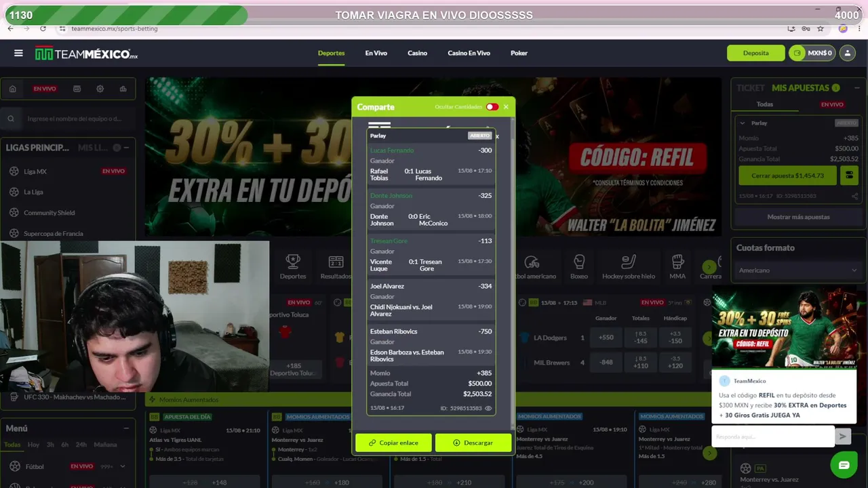Collapse the Parlay bet chevron

point(743,123)
